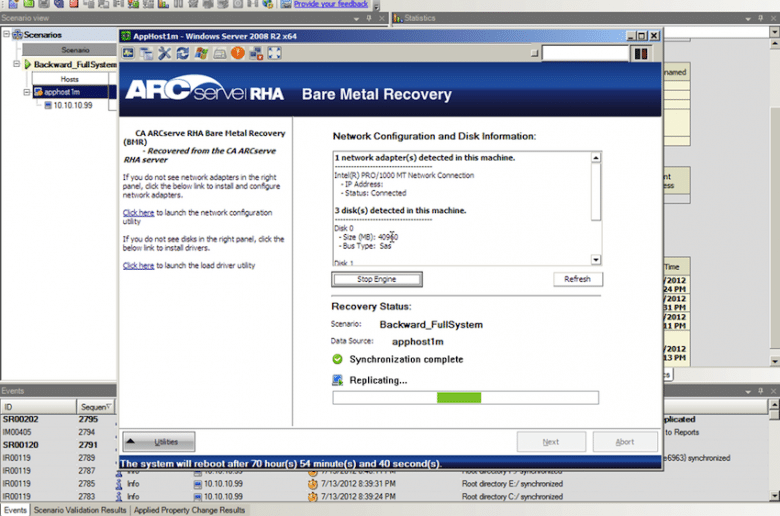Open the Applied Property Change Results tab
Viewport: 780px width, 516px height.
(190, 510)
